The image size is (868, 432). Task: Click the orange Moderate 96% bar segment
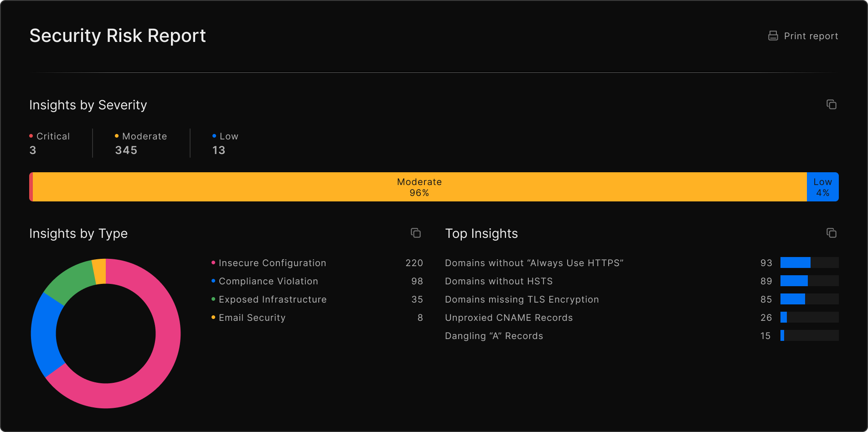419,187
